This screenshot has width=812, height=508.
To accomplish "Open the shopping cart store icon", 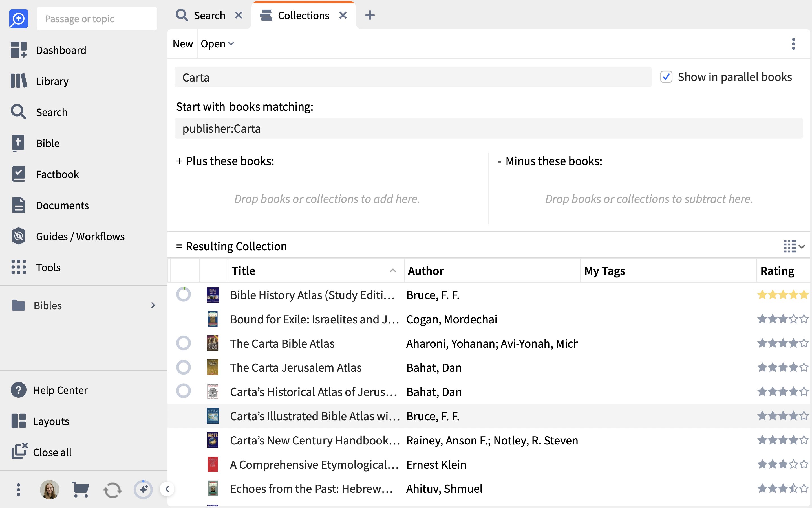I will pos(81,490).
